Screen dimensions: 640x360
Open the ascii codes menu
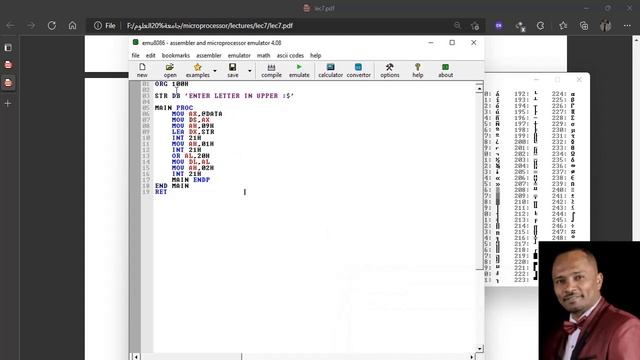290,56
